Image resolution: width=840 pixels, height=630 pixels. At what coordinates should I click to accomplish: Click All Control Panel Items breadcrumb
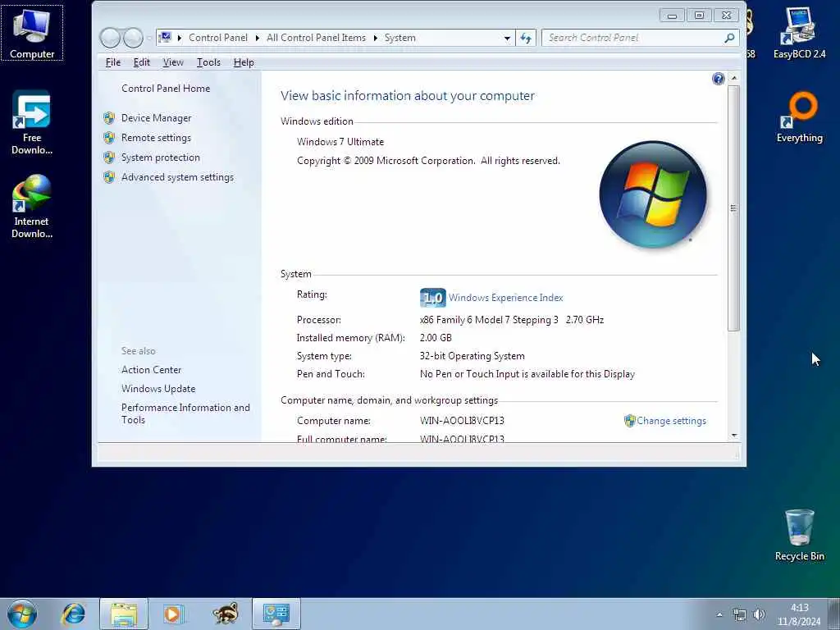(x=316, y=38)
